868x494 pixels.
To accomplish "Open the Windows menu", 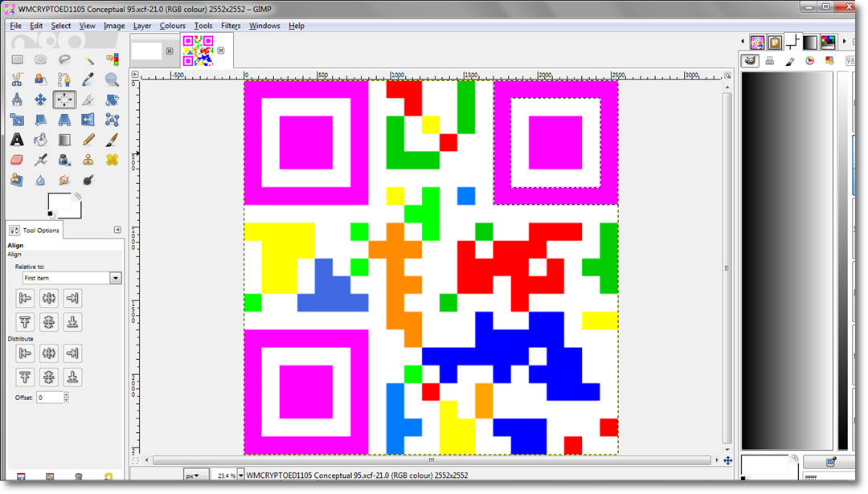I will (x=264, y=26).
